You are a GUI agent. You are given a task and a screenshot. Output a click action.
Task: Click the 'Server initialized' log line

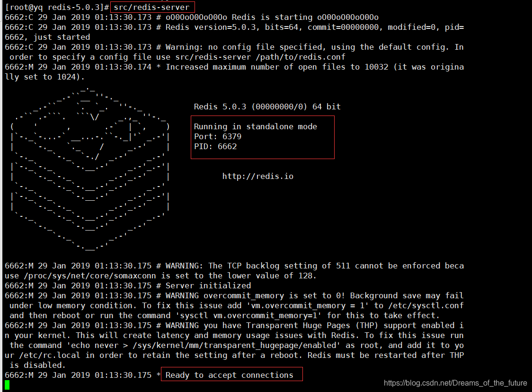pos(128,285)
